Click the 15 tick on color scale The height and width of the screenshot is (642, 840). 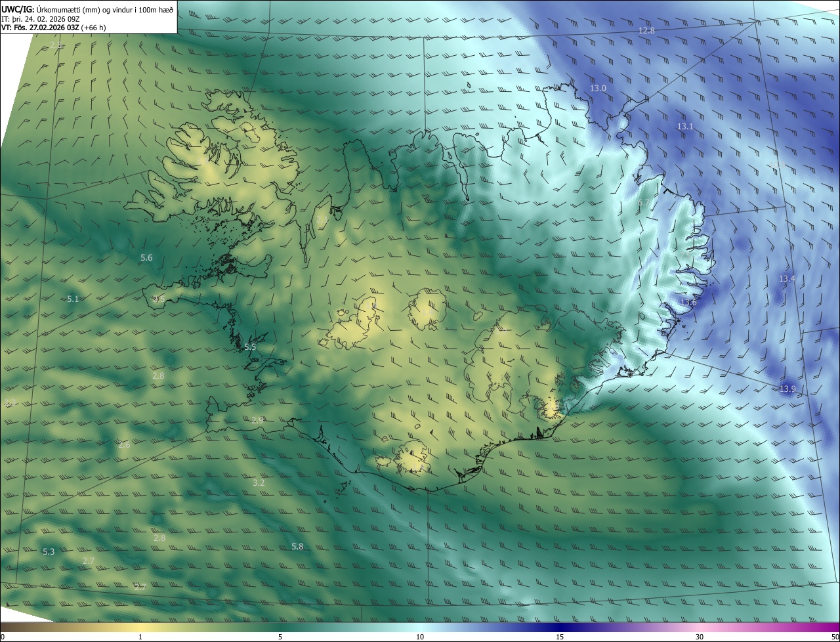[560, 637]
